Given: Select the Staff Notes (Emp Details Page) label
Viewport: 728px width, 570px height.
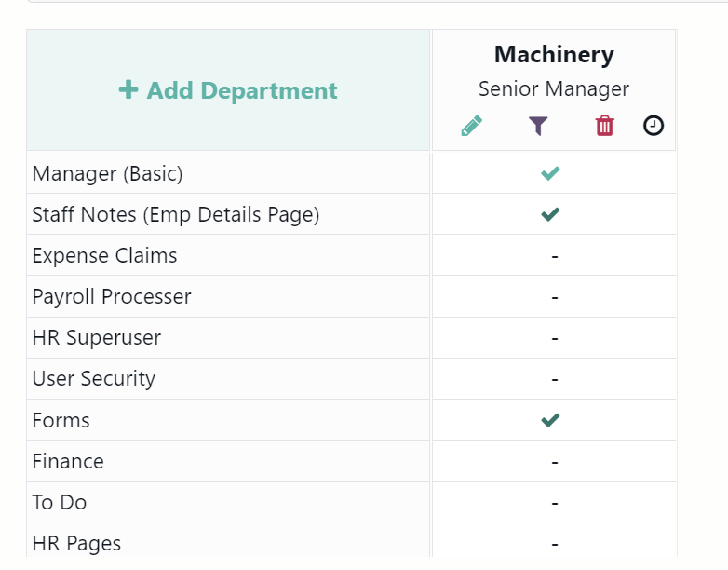Looking at the screenshot, I should tap(176, 214).
